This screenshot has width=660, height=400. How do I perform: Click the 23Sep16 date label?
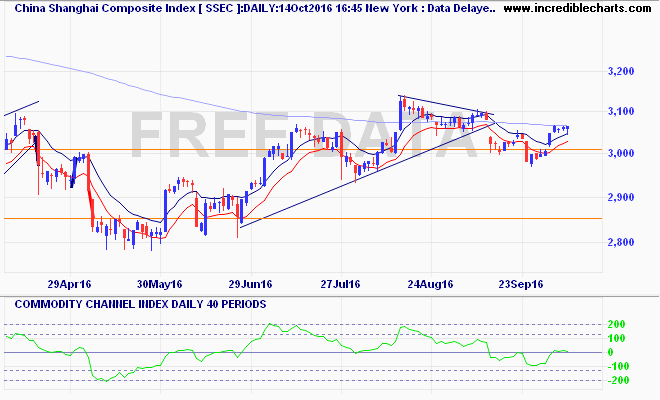click(x=521, y=285)
